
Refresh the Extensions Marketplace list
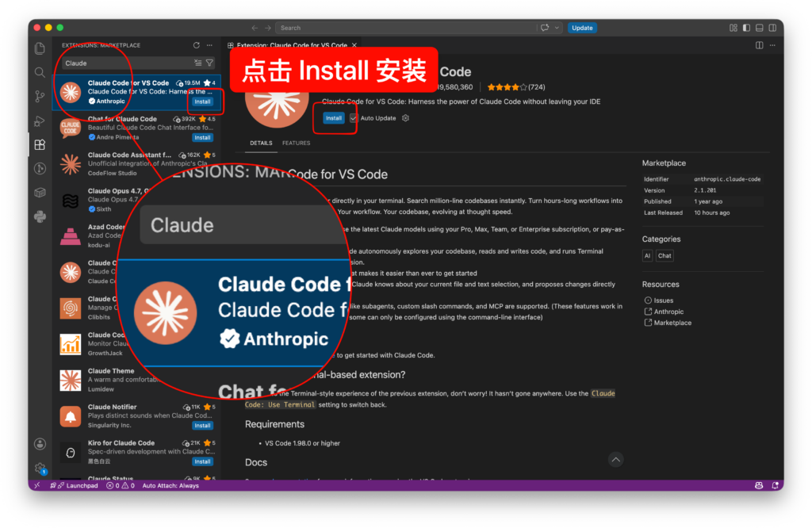tap(197, 45)
